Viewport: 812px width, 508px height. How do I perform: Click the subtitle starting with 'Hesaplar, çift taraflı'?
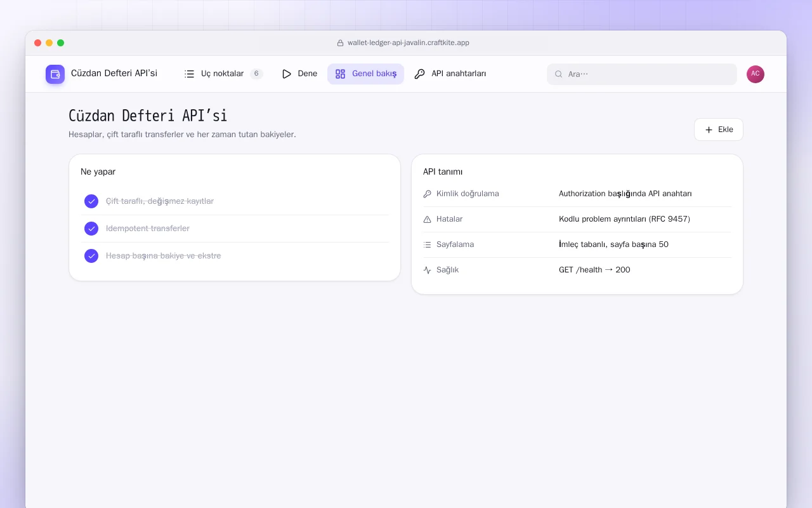[182, 135]
